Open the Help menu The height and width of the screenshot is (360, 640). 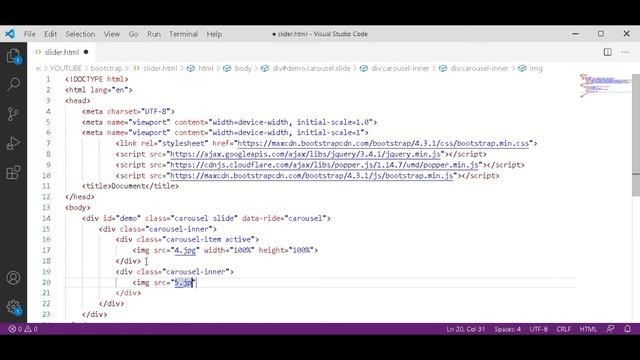[214, 34]
